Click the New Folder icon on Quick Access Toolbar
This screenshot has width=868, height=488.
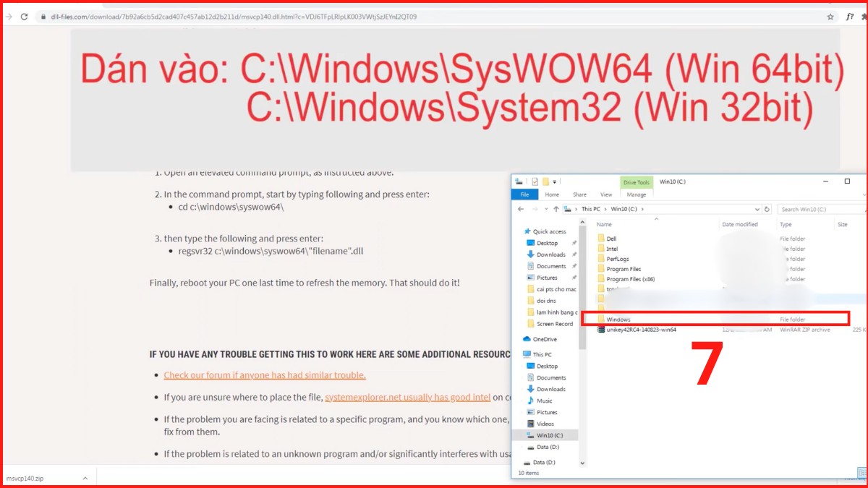pos(546,181)
